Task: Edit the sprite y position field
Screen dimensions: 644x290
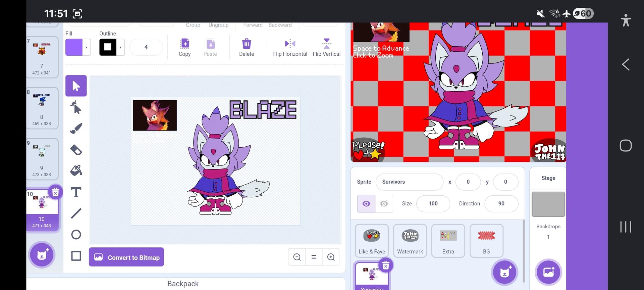Action: click(x=505, y=182)
